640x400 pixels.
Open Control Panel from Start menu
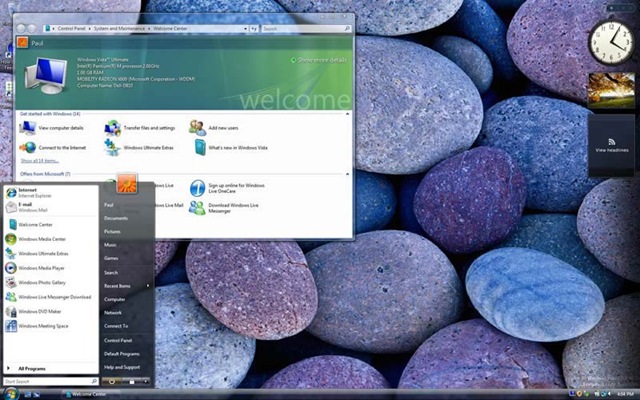[118, 340]
